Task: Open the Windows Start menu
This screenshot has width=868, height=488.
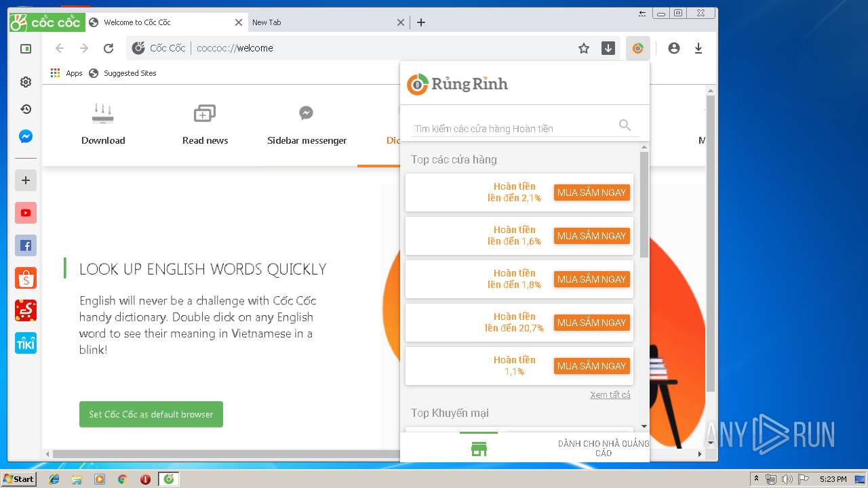Action: point(19,479)
